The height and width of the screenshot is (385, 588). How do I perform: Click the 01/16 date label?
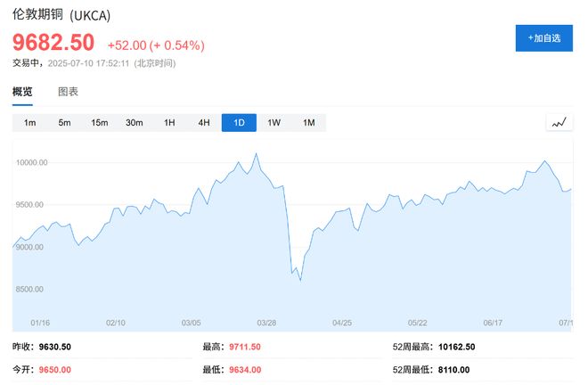(x=40, y=322)
